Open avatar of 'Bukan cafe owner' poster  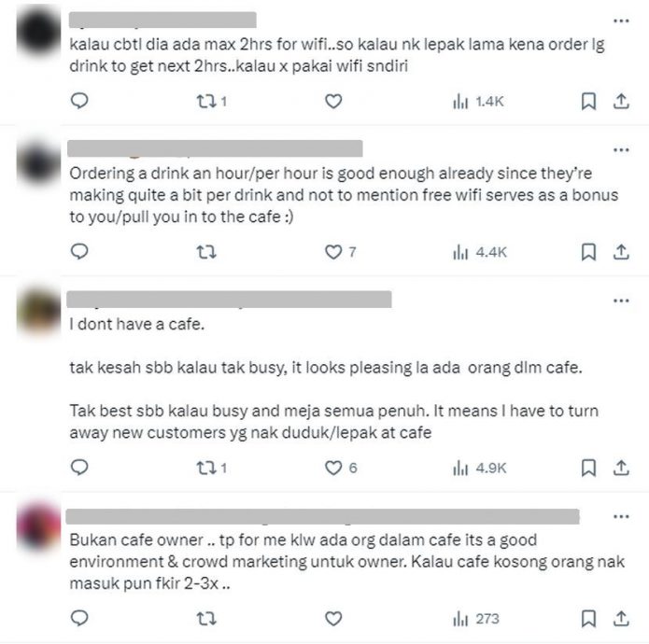point(38,526)
